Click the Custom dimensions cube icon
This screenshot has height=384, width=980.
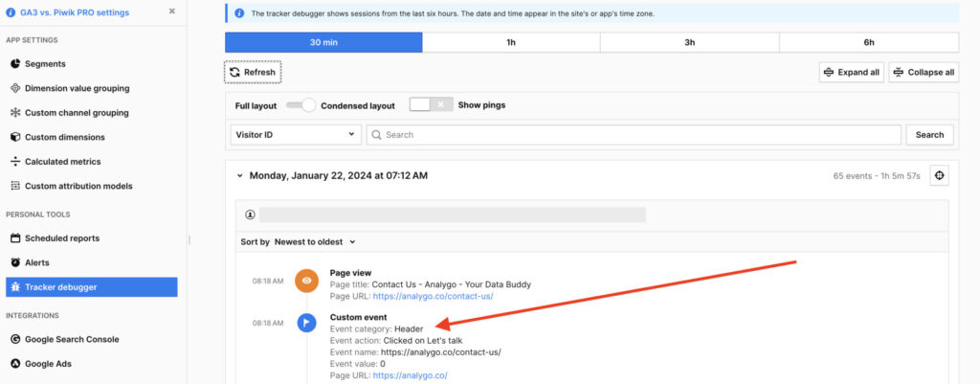coord(15,137)
